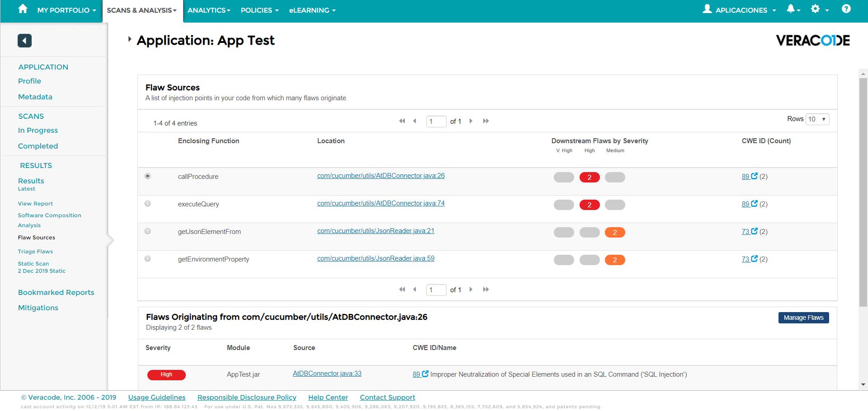Open AtDBConnector.java:74 location link
This screenshot has width=868, height=411.
tap(381, 203)
